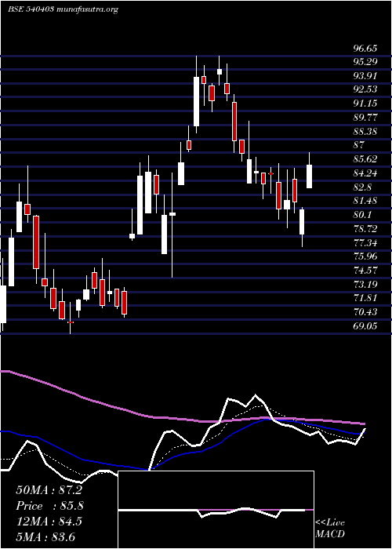This screenshot has width=392, height=549.
Task: Select the 80.1 price axis label
Action: 362,215
